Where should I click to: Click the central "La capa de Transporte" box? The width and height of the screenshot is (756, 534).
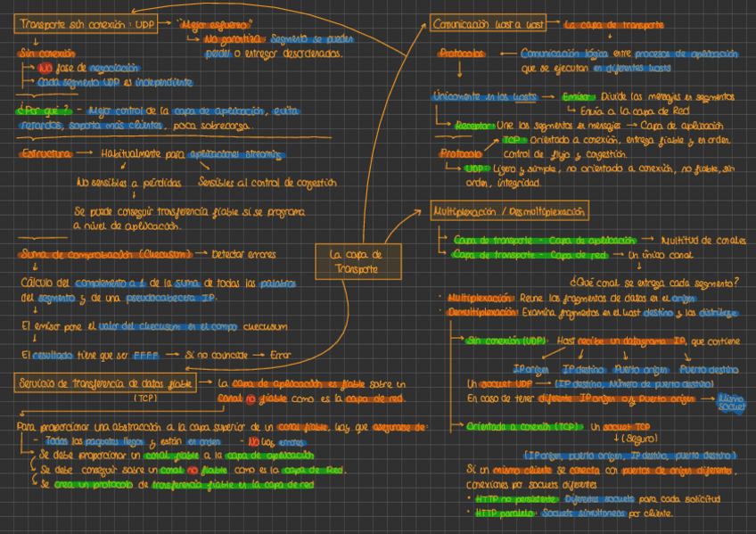(x=358, y=261)
